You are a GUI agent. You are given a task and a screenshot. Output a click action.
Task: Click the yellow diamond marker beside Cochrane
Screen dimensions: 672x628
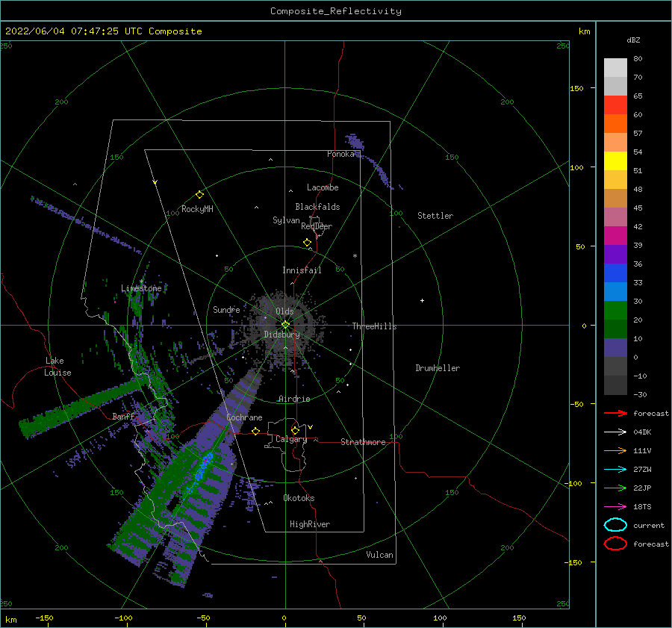pos(256,431)
